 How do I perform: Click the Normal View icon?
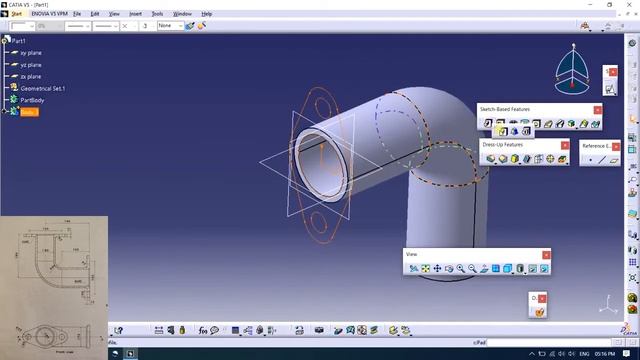tap(484, 269)
